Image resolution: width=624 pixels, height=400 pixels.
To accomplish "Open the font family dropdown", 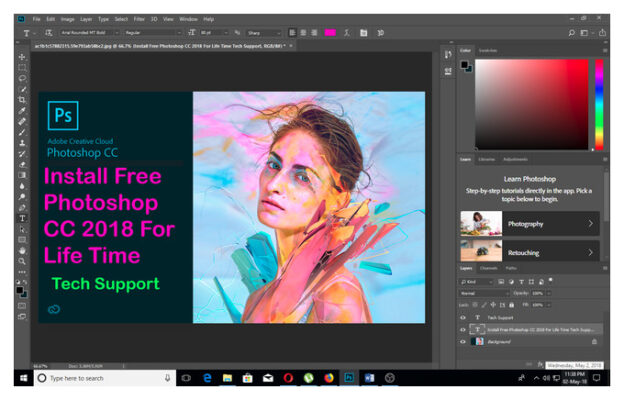I will click(90, 33).
